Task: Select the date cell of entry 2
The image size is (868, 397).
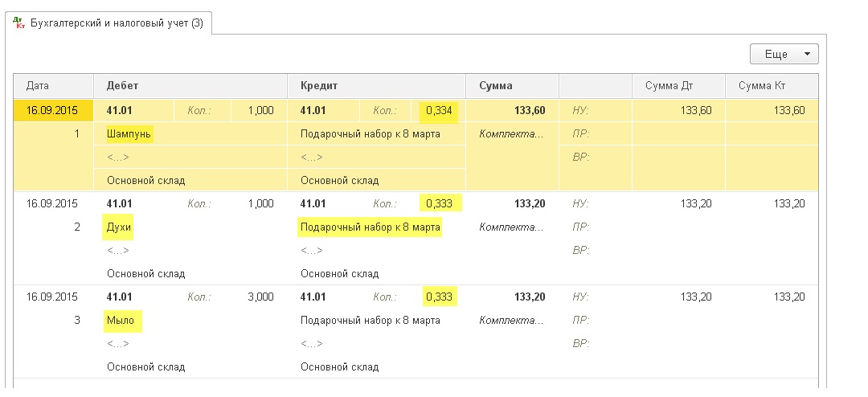Action: [54, 204]
